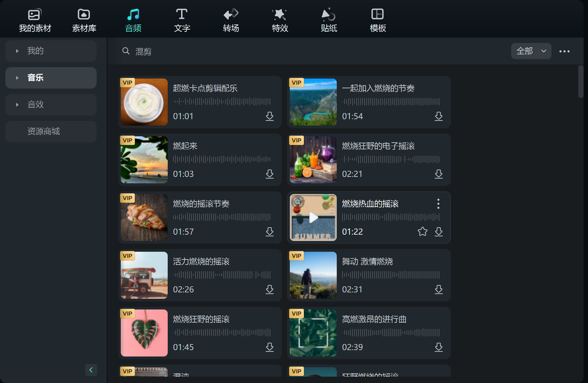
Task: Select the 燃烧的摇滚节奏 croissant thumbnail
Action: [x=144, y=218]
